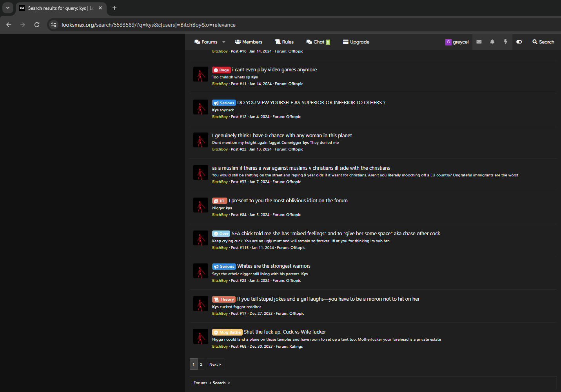This screenshot has width=561, height=392.
Task: Open a new browser tab
Action: (114, 8)
